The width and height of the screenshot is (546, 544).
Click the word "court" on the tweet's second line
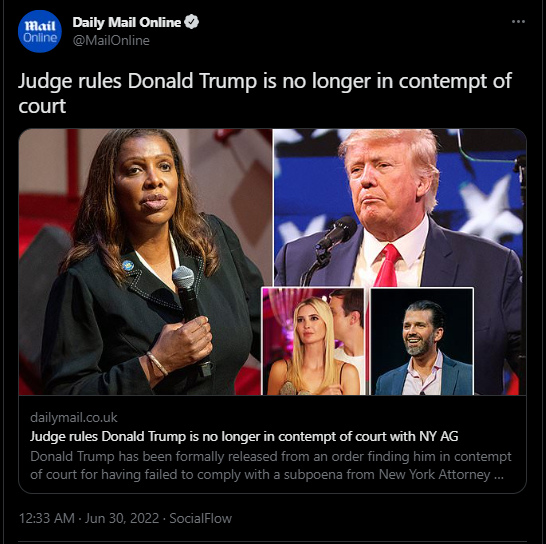[42, 106]
